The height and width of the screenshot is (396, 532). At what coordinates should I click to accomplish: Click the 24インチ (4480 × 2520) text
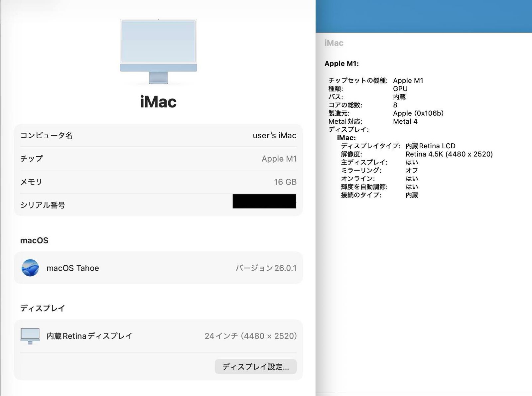250,336
